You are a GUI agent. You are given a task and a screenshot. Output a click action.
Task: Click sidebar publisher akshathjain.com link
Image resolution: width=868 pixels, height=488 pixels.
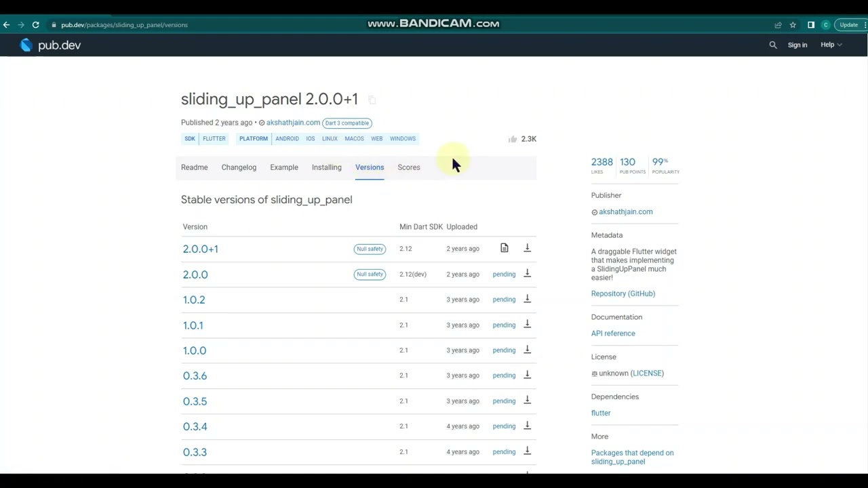(x=626, y=212)
